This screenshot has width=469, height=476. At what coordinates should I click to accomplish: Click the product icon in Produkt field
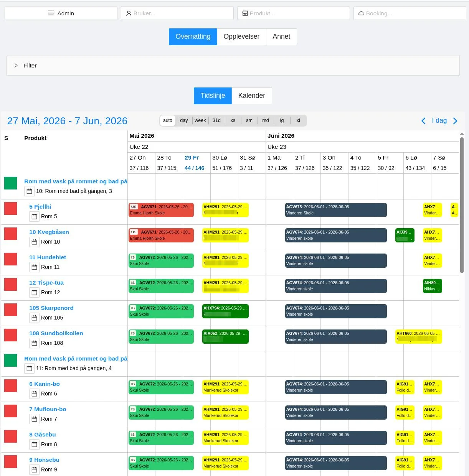(x=245, y=13)
